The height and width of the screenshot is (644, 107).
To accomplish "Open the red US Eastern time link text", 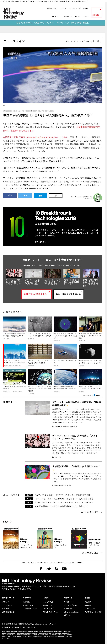I will [51, 129].
